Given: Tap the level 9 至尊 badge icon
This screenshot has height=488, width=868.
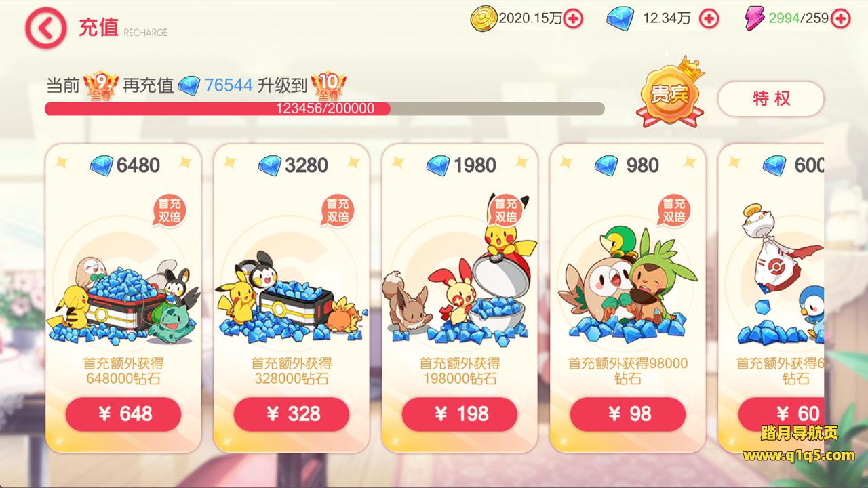Looking at the screenshot, I should [102, 85].
